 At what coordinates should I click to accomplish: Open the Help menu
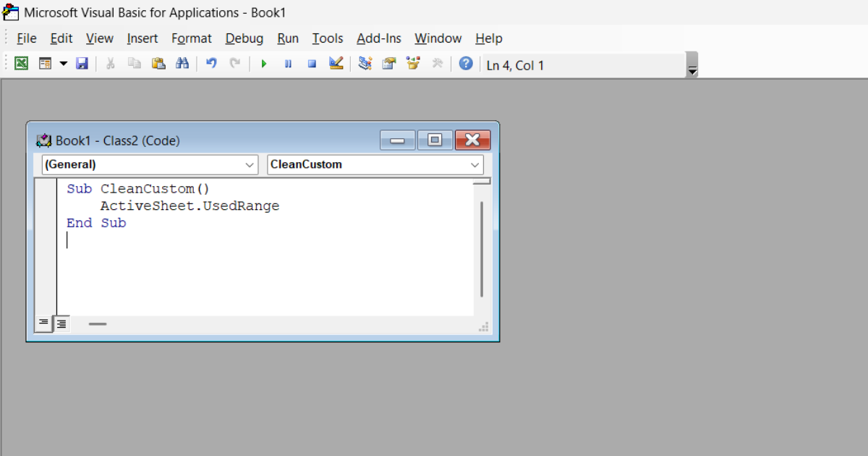click(489, 38)
